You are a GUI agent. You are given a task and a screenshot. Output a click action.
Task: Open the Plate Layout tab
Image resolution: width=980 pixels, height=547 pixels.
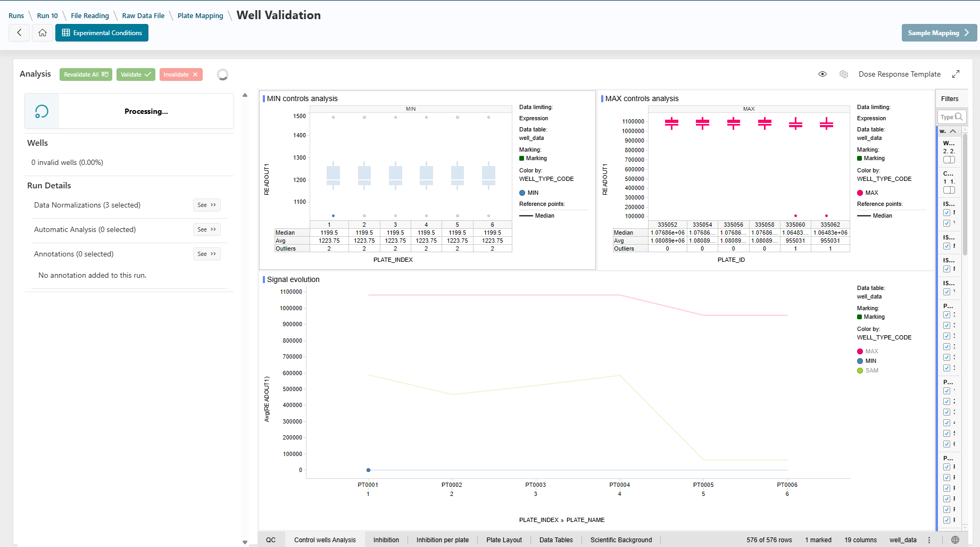[504, 540]
